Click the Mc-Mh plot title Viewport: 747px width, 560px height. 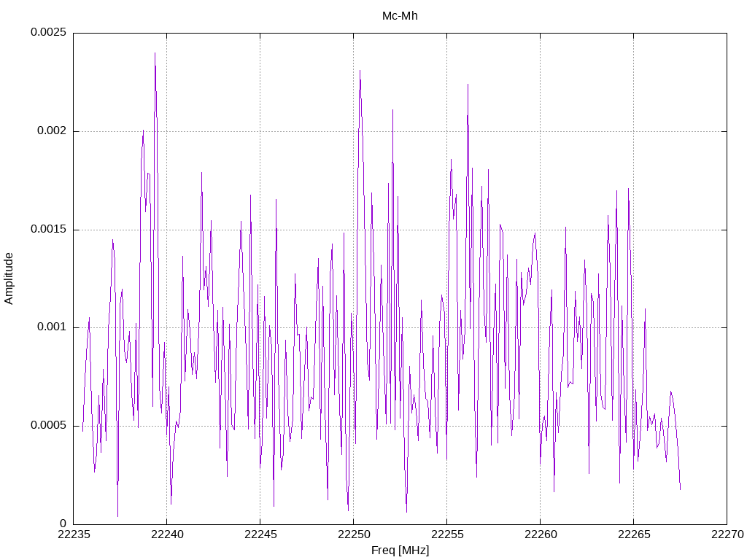click(400, 16)
